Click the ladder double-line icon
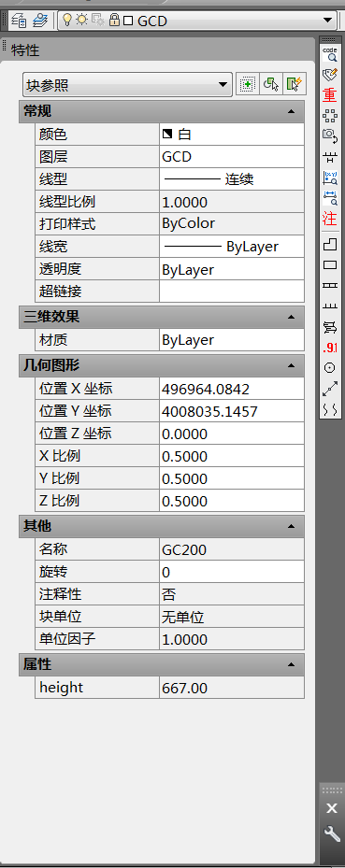Image resolution: width=345 pixels, height=868 pixels. (329, 285)
